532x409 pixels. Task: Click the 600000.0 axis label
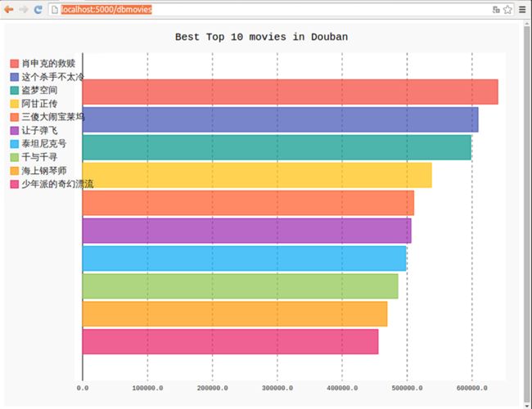[x=472, y=388]
